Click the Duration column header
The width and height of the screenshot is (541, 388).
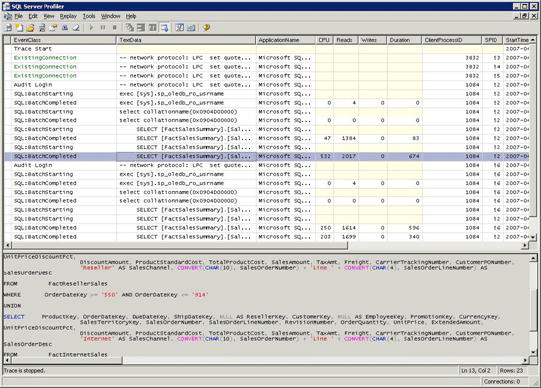point(404,40)
